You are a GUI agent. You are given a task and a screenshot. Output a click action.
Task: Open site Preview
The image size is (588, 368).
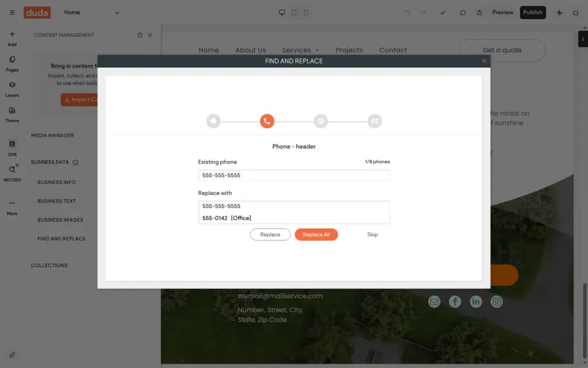click(502, 13)
